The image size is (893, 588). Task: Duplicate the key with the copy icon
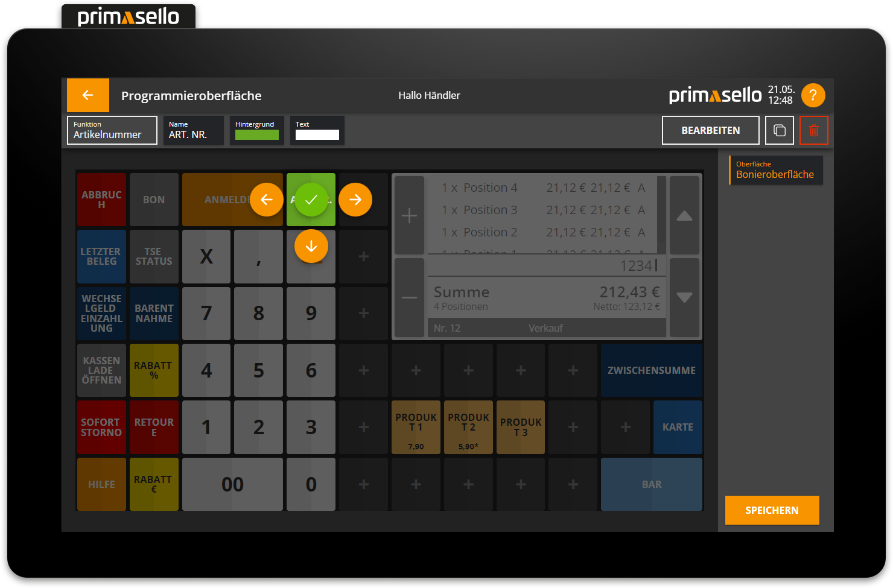pyautogui.click(x=779, y=130)
